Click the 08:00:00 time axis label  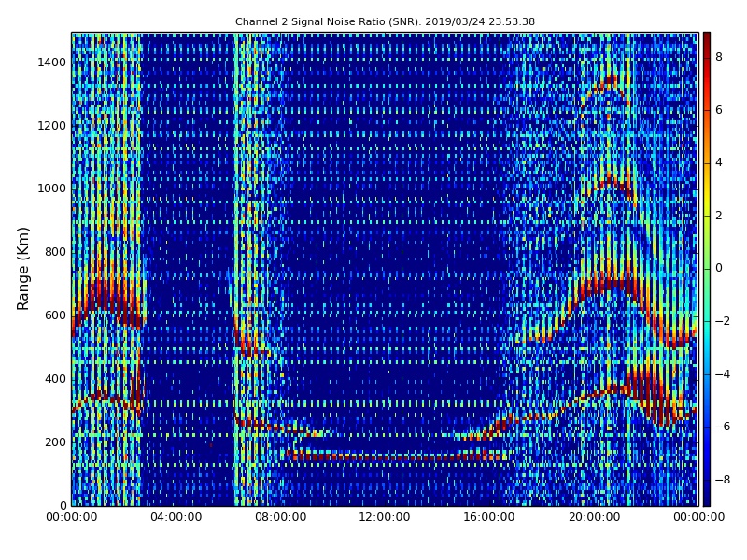click(x=281, y=517)
